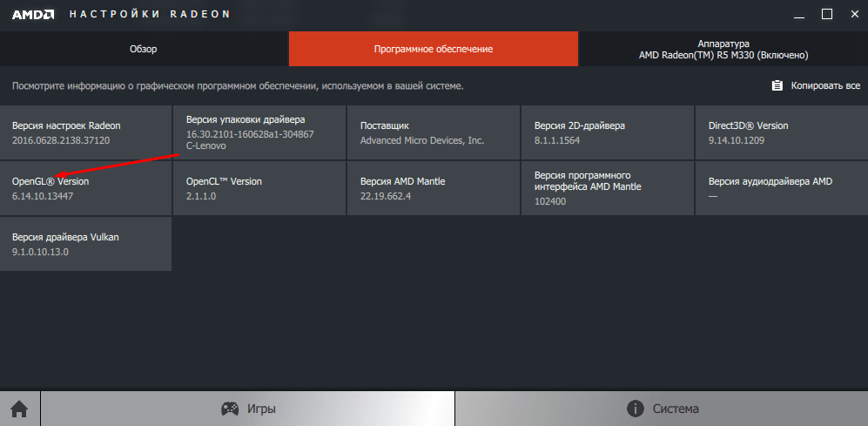Click Версия программного интерфейса AMD Mantle label
Screen dimensions: 868x426
coord(588,181)
